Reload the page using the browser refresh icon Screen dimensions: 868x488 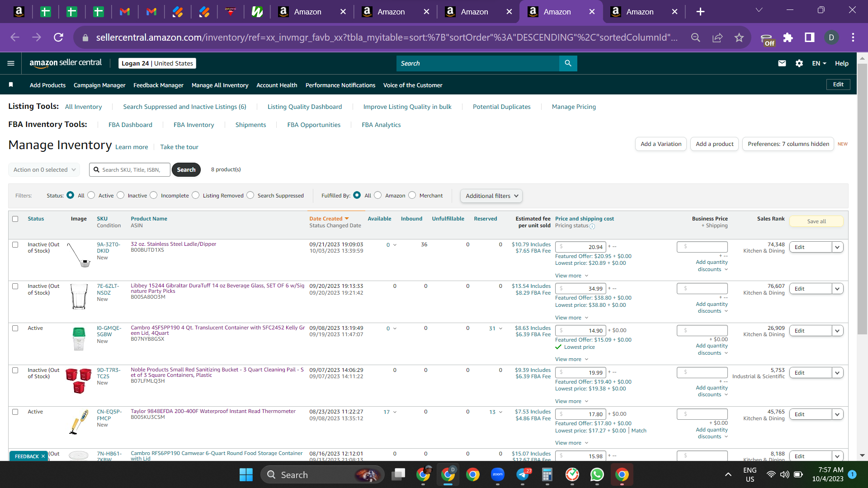58,37
